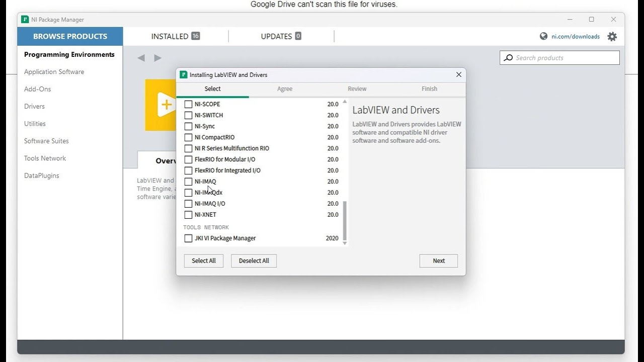Enable the NI-IMAQ checkbox
This screenshot has height=362, width=644.
point(188,182)
